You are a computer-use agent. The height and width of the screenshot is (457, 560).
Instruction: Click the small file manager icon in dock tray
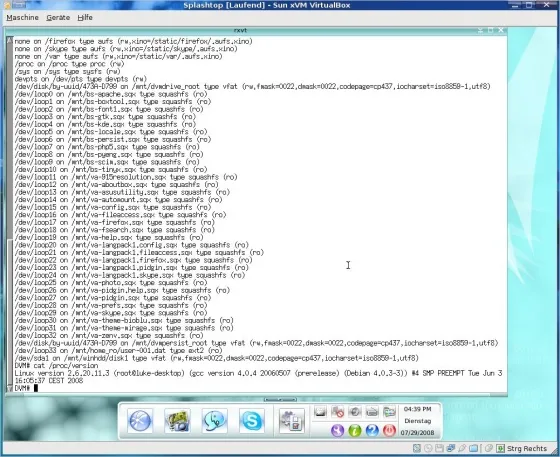[389, 412]
